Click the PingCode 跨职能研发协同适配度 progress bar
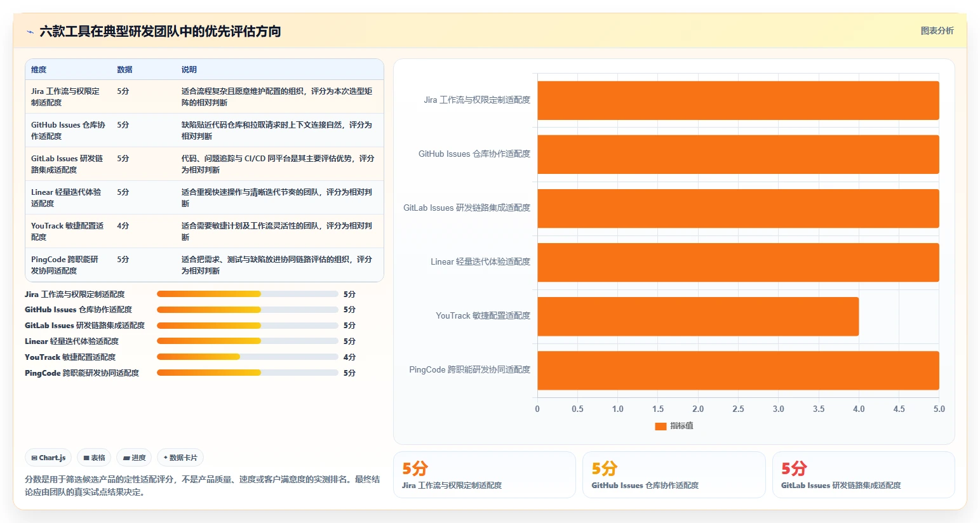Image resolution: width=980 pixels, height=523 pixels. [248, 373]
